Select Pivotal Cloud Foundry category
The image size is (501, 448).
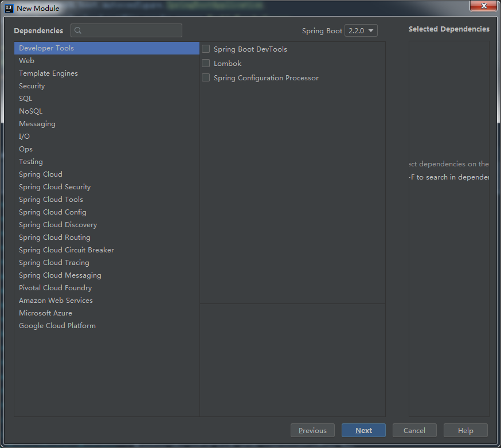tap(107, 288)
